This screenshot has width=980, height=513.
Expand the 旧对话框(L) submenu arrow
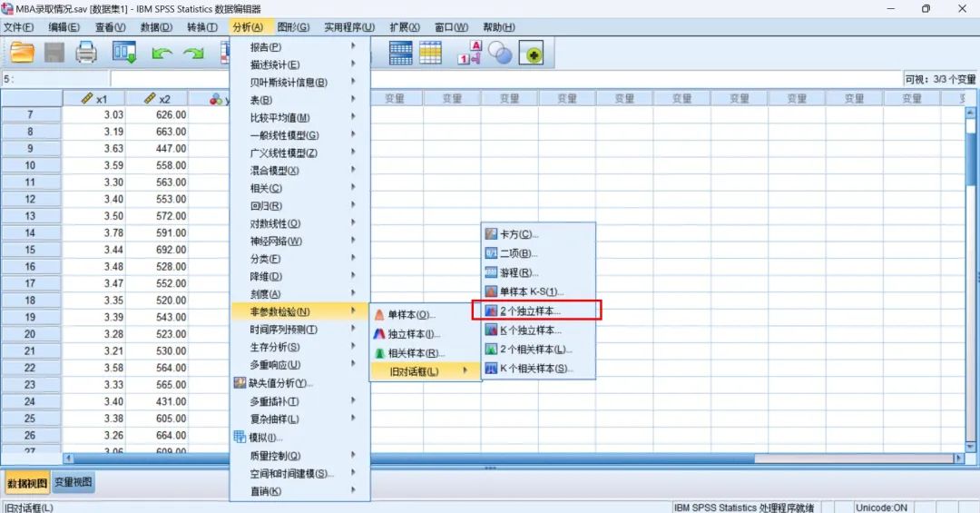tap(465, 371)
